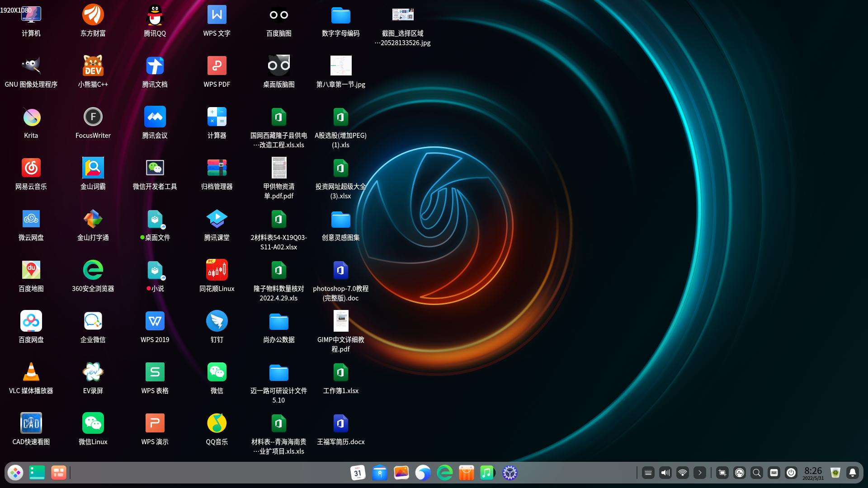
Task: Open GNU 图像处理程序 (GIMP)
Action: (x=31, y=65)
